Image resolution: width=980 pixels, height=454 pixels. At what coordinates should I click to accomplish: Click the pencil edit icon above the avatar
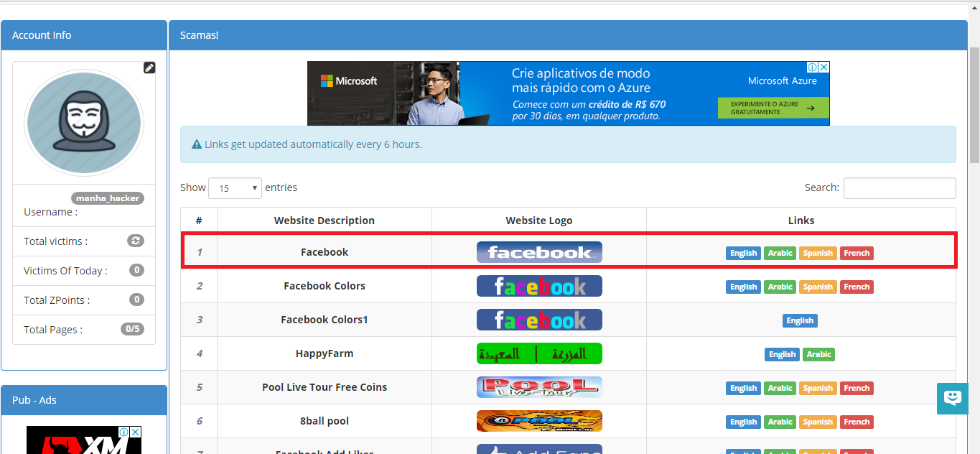click(149, 67)
